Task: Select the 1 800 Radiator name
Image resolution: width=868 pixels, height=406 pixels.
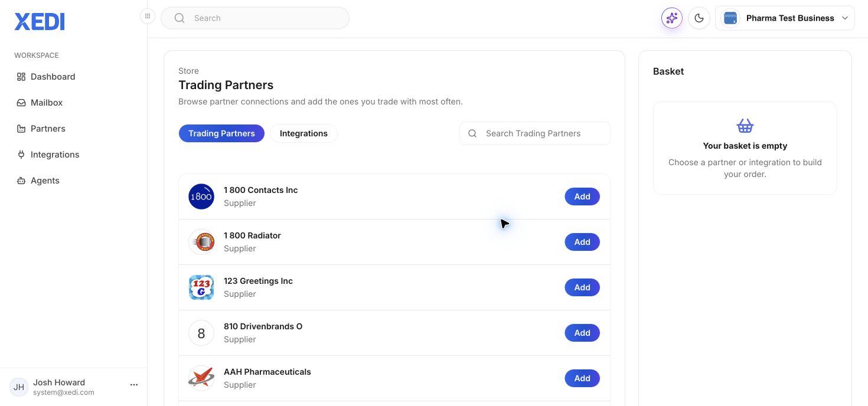Action: (x=252, y=235)
